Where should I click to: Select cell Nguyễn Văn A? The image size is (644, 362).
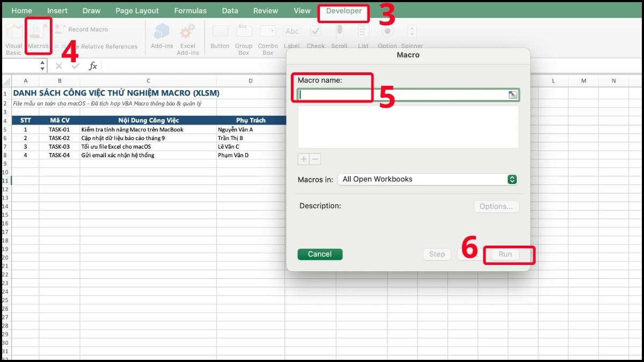[x=251, y=129]
